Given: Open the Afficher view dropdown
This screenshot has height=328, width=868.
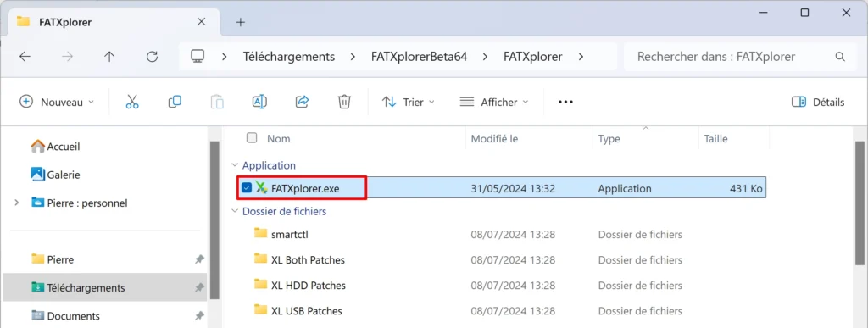Looking at the screenshot, I should point(494,102).
